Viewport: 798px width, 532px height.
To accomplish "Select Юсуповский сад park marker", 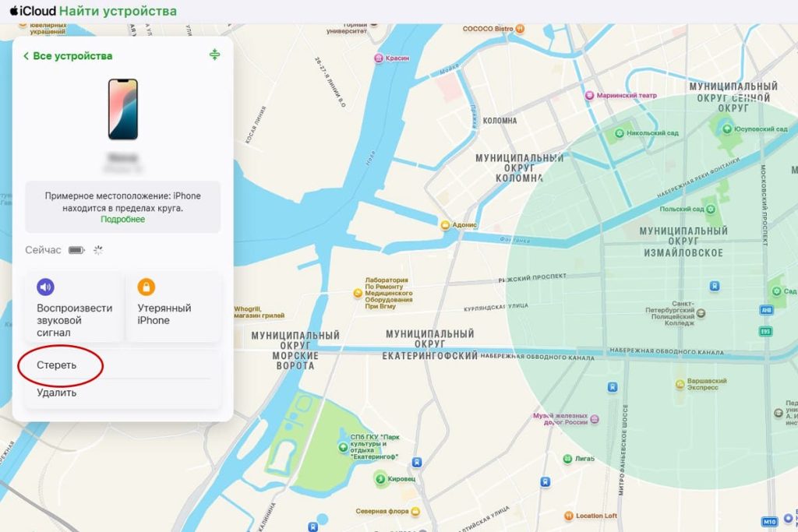I will pyautogui.click(x=727, y=129).
